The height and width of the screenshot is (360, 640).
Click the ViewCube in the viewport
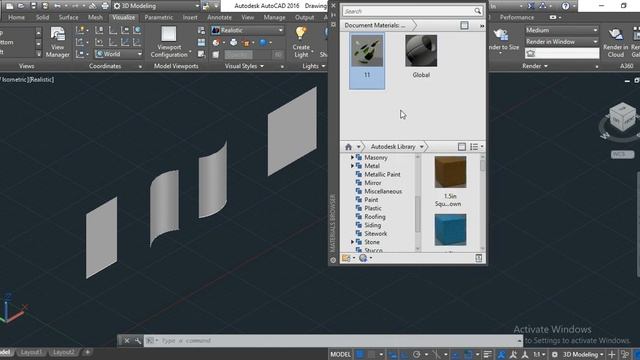622,117
